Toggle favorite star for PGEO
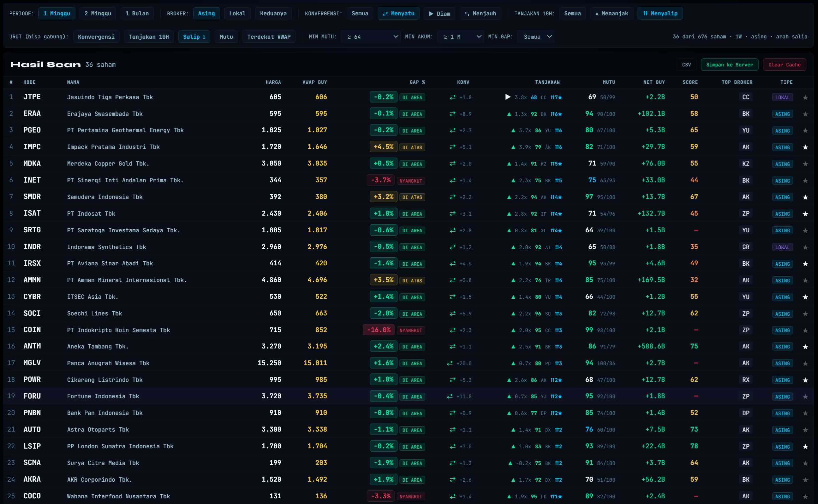This screenshot has height=504, width=818. tap(805, 131)
